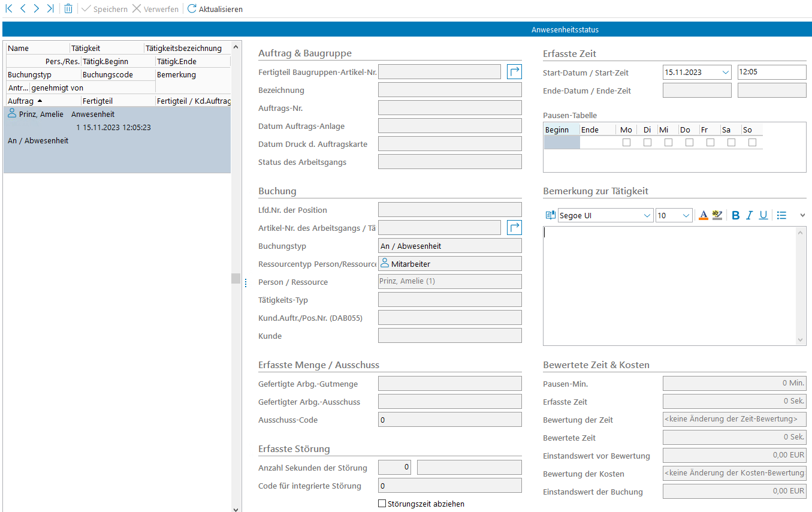
Task: Click the Aktualisieren button
Action: click(215, 9)
